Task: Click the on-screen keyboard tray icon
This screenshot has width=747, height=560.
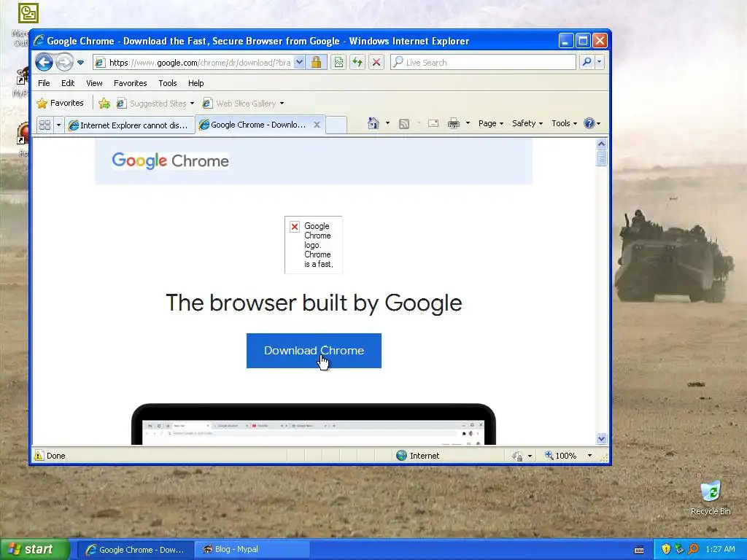Action: pos(639,550)
